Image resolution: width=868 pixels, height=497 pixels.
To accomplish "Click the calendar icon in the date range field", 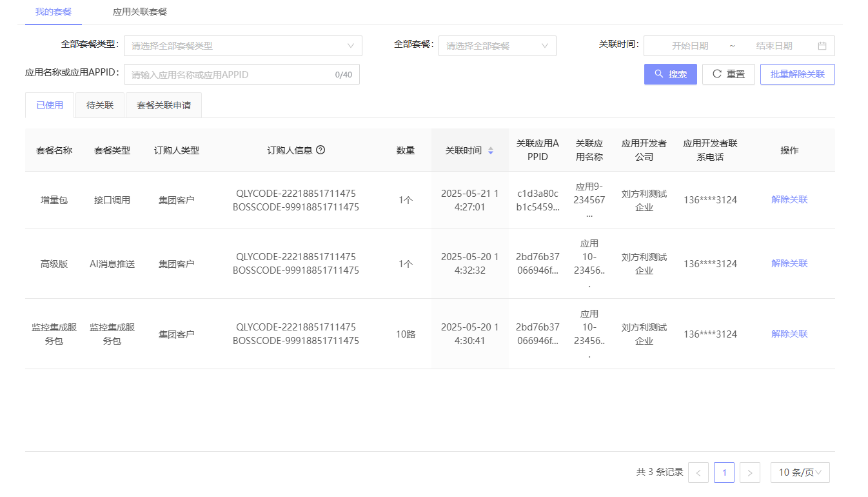I will [822, 46].
